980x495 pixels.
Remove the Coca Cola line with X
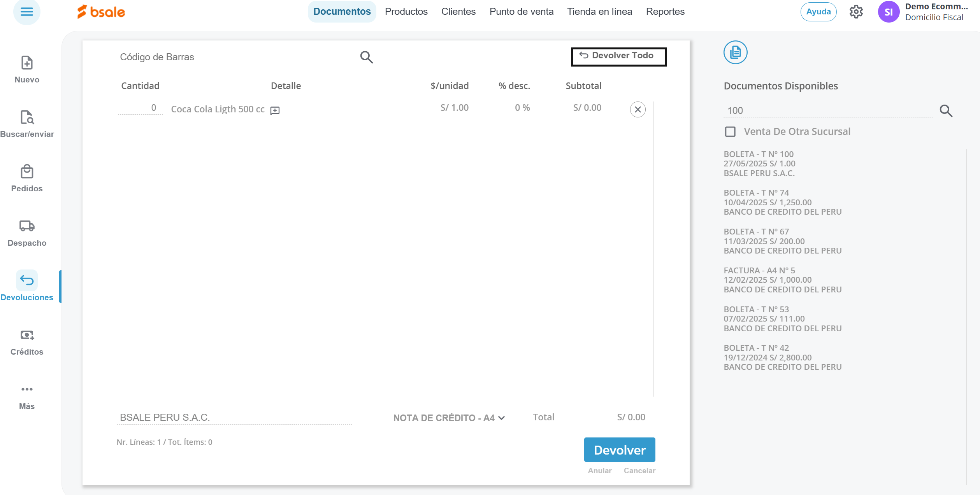(638, 110)
